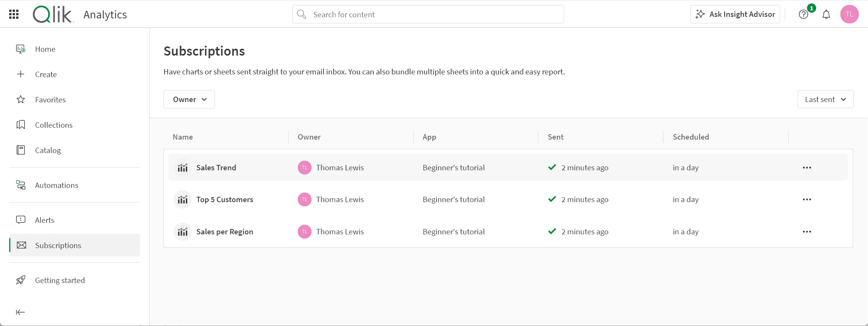
Task: Navigate to the Alerts page
Action: tap(45, 220)
